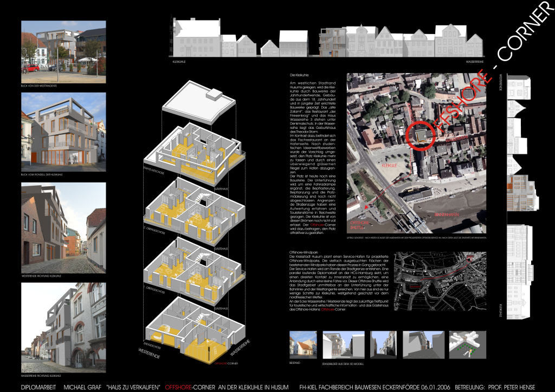
Task: Click the "DIPLOMARBEIT" text in the footer
Action: pyautogui.click(x=38, y=388)
